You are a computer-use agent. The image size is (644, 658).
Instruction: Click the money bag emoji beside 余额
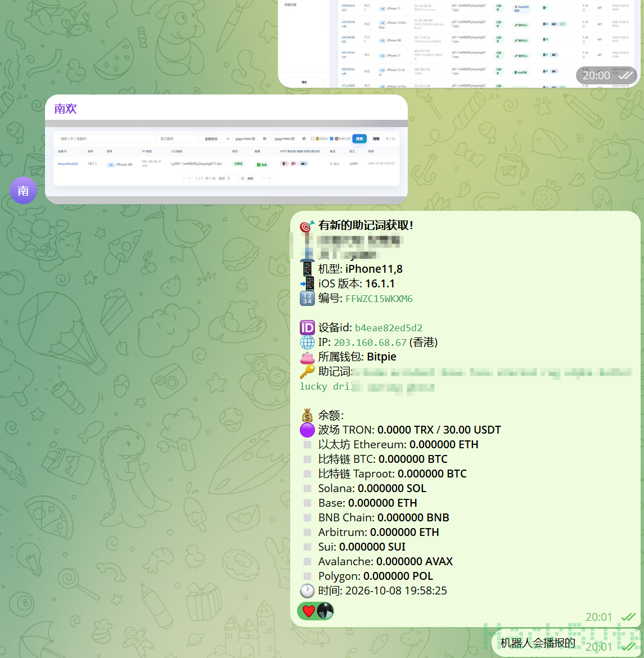point(307,416)
